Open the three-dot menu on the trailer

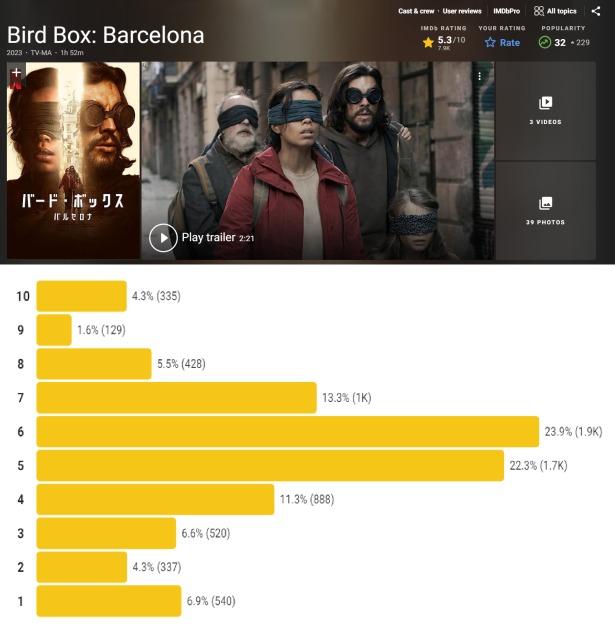pos(479,76)
